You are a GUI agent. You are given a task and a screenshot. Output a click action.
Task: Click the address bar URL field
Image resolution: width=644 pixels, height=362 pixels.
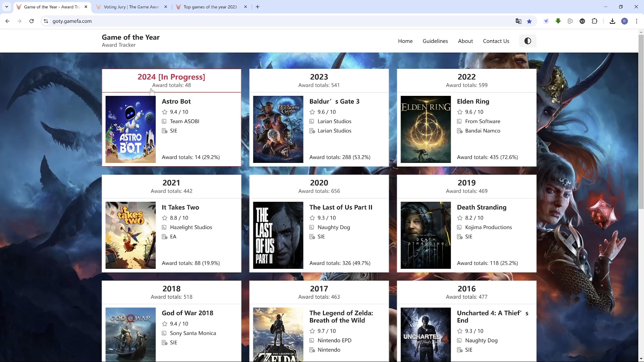(282, 21)
